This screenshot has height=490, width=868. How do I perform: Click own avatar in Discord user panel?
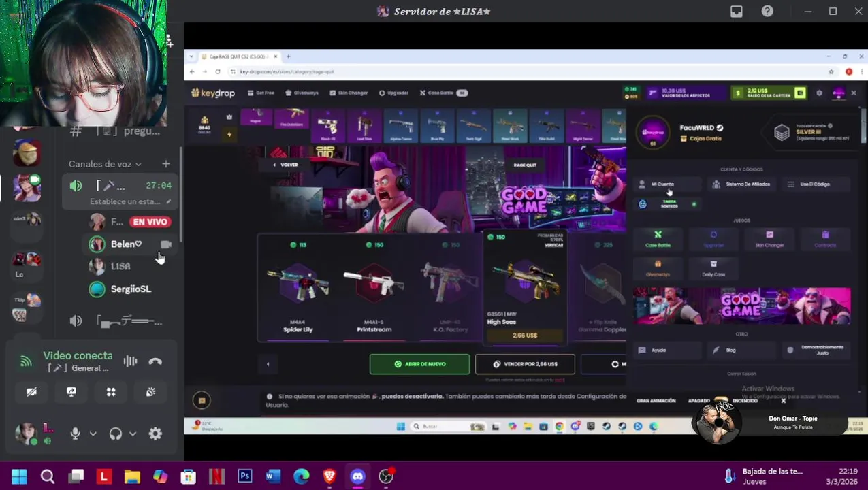[27, 434]
